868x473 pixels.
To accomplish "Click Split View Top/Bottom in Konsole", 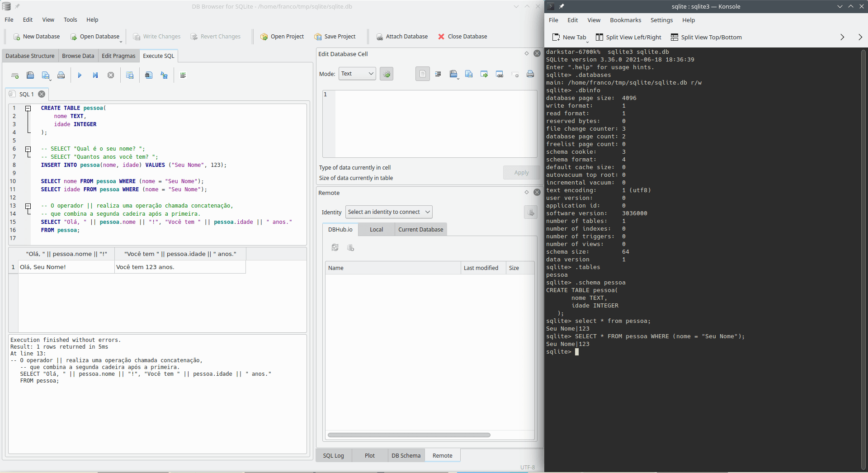I will 706,37.
